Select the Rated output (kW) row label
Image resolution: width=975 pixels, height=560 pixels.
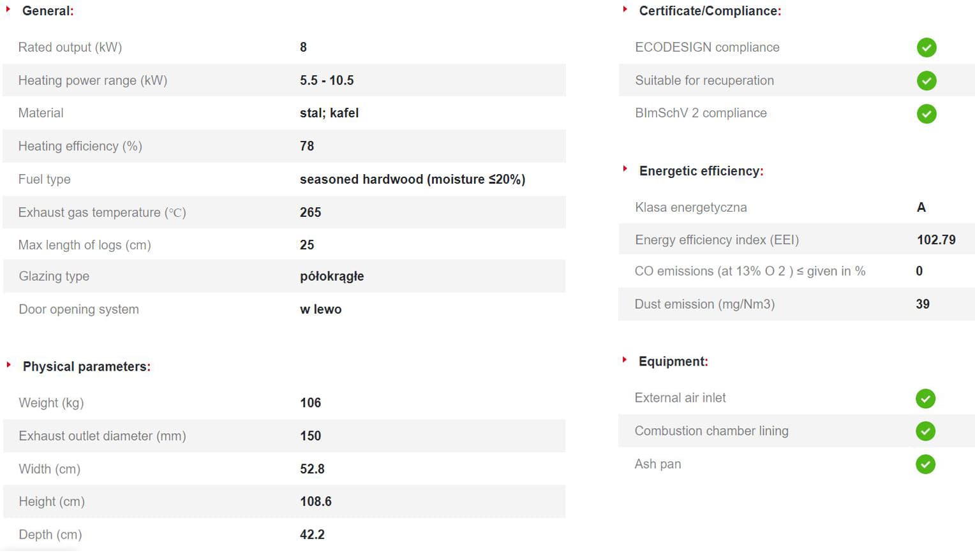[x=70, y=47]
